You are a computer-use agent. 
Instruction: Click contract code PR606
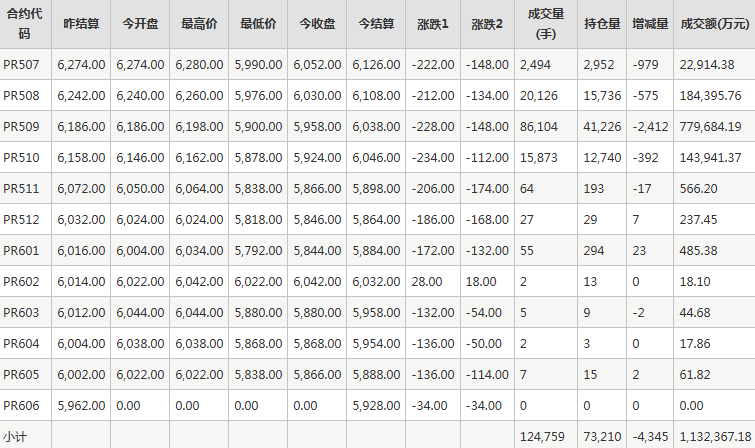tap(21, 406)
